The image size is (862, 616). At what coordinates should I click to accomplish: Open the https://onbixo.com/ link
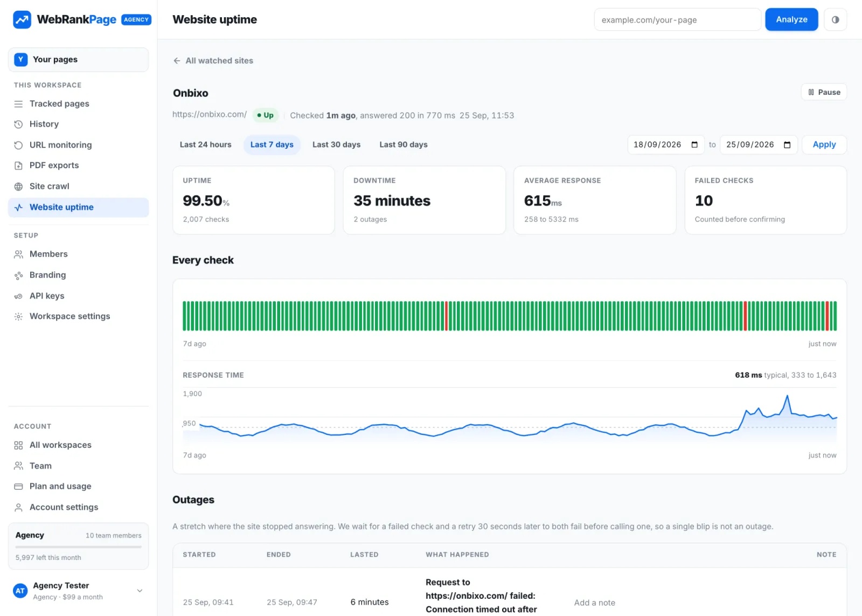click(x=210, y=114)
